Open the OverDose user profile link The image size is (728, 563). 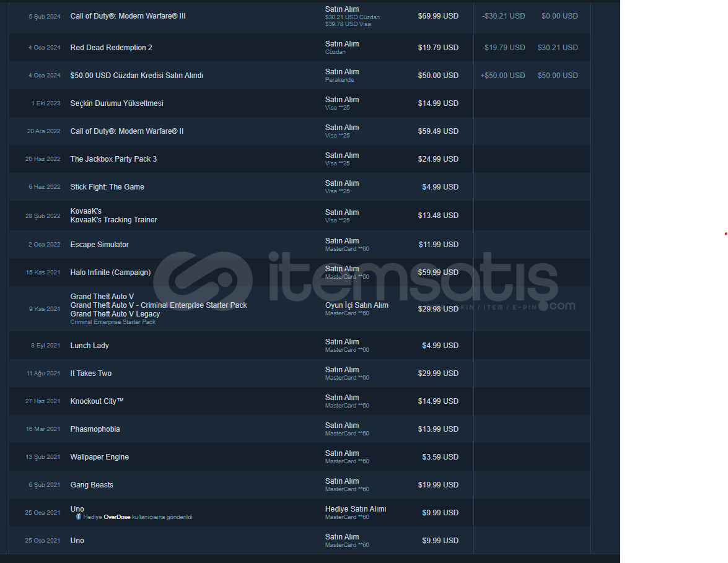point(117,517)
